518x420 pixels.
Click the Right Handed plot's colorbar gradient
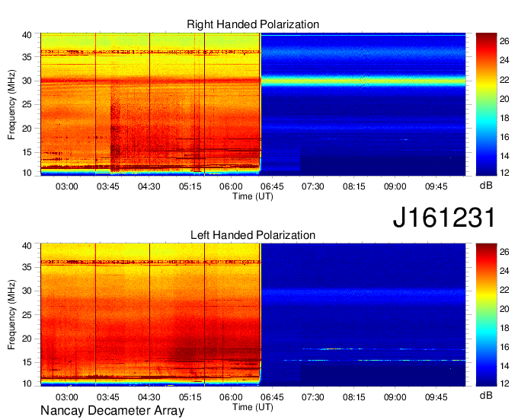(x=486, y=104)
